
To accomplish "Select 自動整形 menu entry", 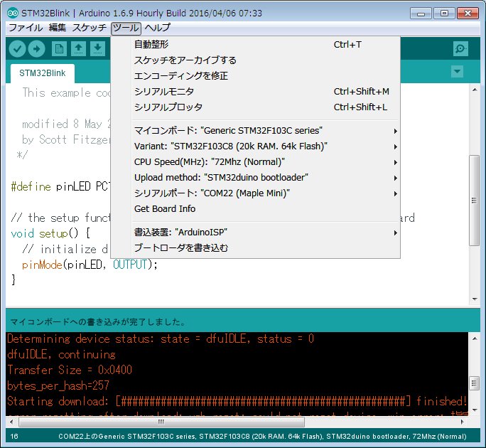I will pyautogui.click(x=256, y=45).
